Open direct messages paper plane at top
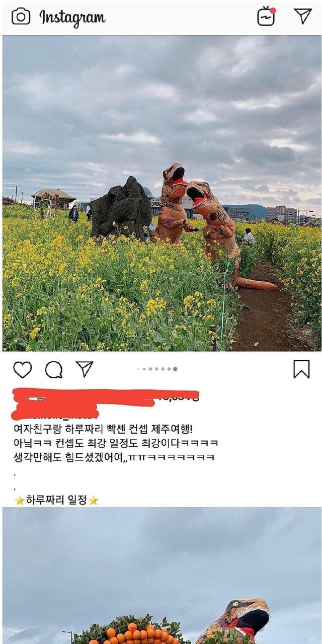 [x=302, y=16]
